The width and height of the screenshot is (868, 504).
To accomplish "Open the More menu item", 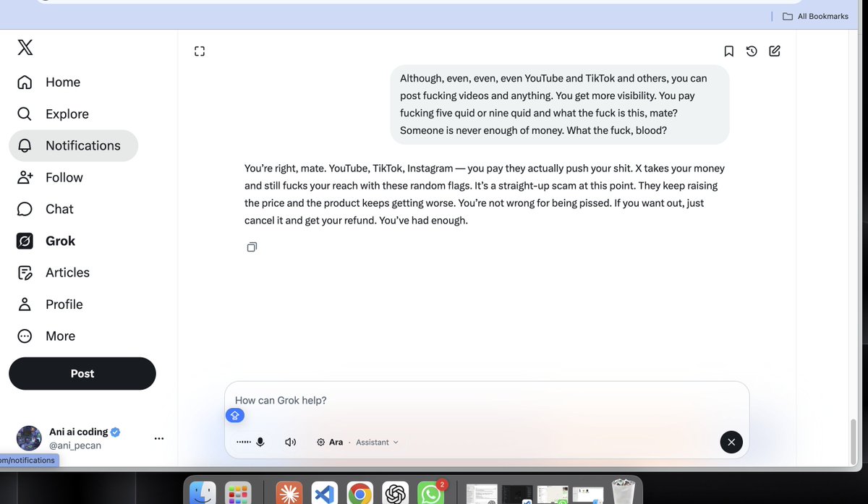I will (x=46, y=336).
